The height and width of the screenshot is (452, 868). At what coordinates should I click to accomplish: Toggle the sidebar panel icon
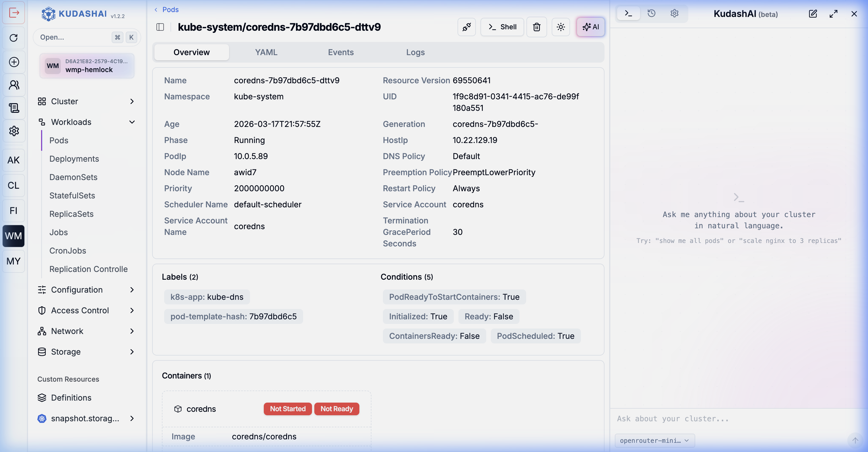(x=160, y=27)
